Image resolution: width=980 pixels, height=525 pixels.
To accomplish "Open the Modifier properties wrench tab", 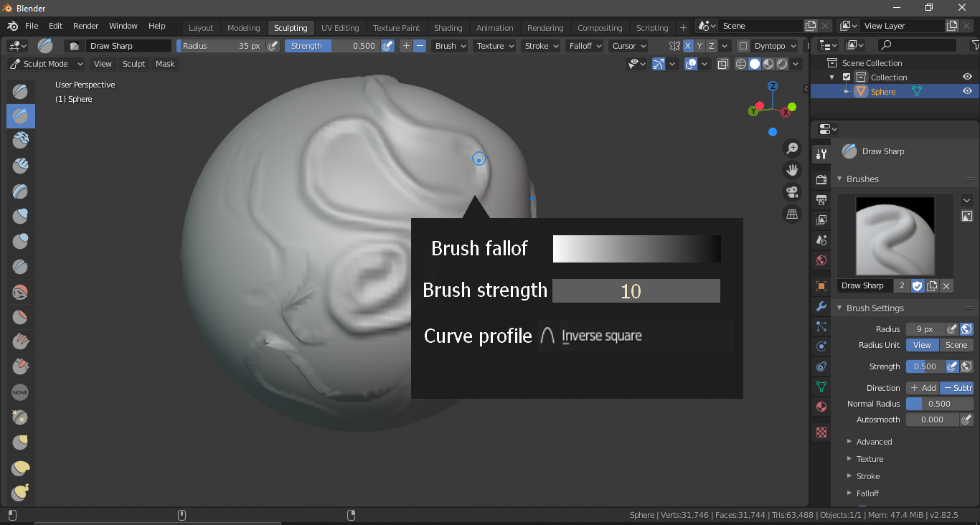I will (821, 306).
